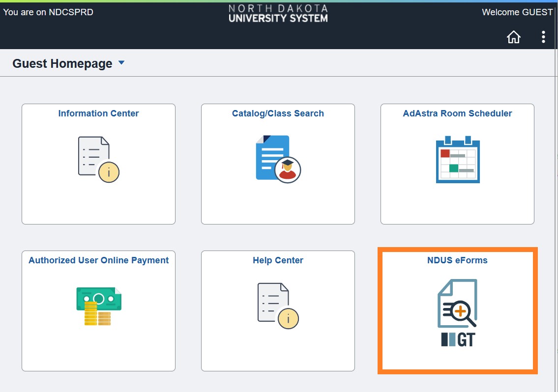Open the NDUS eForms tile

pos(457,310)
